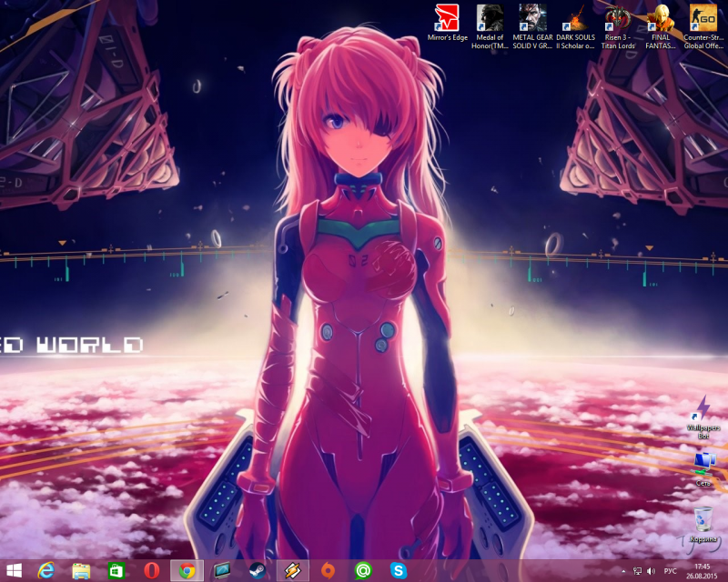Change the РУС input language indicator
The height and width of the screenshot is (582, 728).
tap(670, 571)
